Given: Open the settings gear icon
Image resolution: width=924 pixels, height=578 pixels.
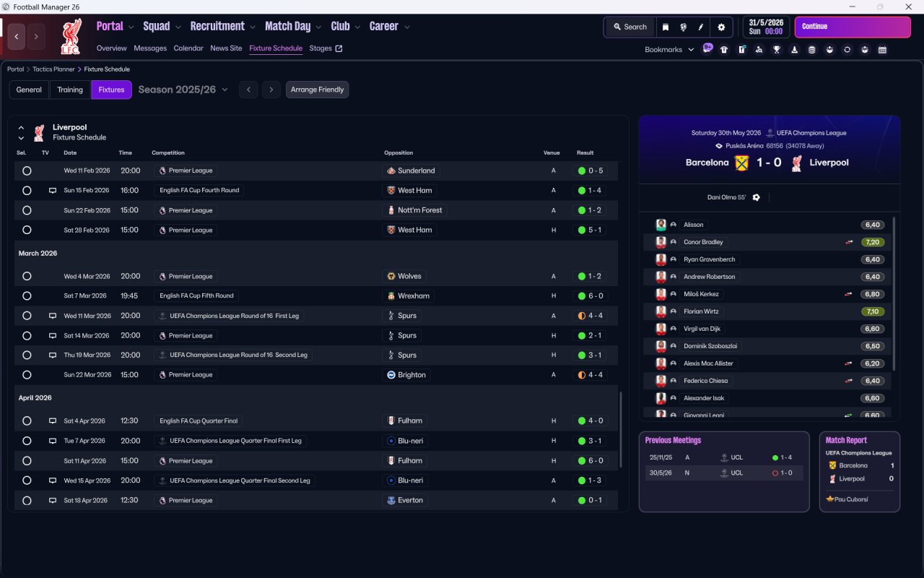Looking at the screenshot, I should 720,27.
